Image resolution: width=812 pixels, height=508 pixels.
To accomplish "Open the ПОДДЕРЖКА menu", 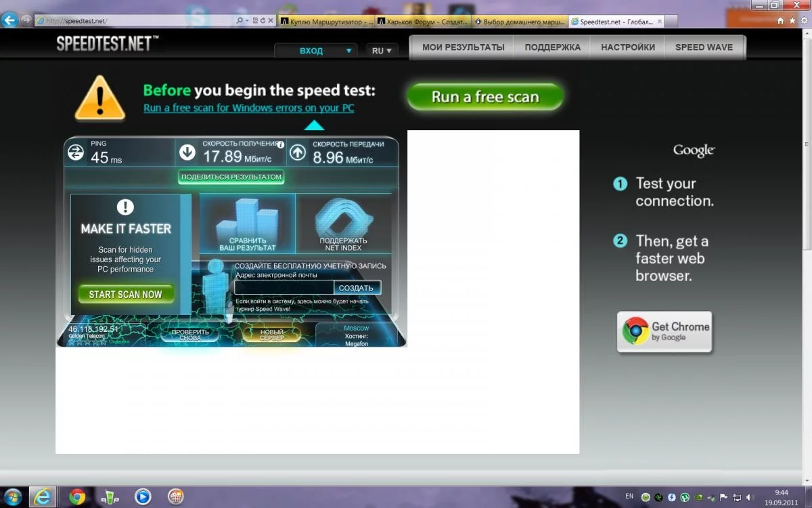I will point(553,47).
